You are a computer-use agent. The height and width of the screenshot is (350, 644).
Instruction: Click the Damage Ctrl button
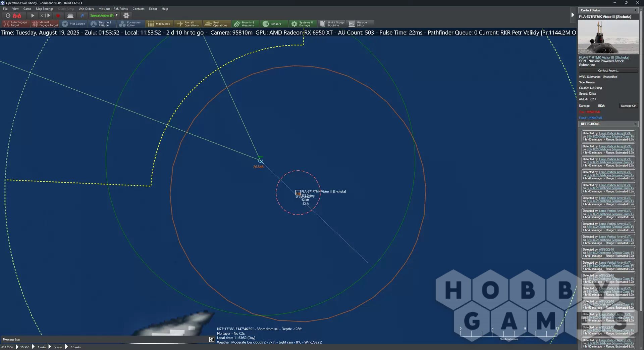click(628, 106)
